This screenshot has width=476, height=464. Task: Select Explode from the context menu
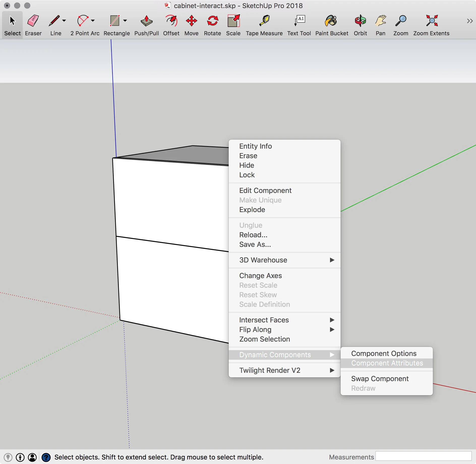[x=284, y=210]
